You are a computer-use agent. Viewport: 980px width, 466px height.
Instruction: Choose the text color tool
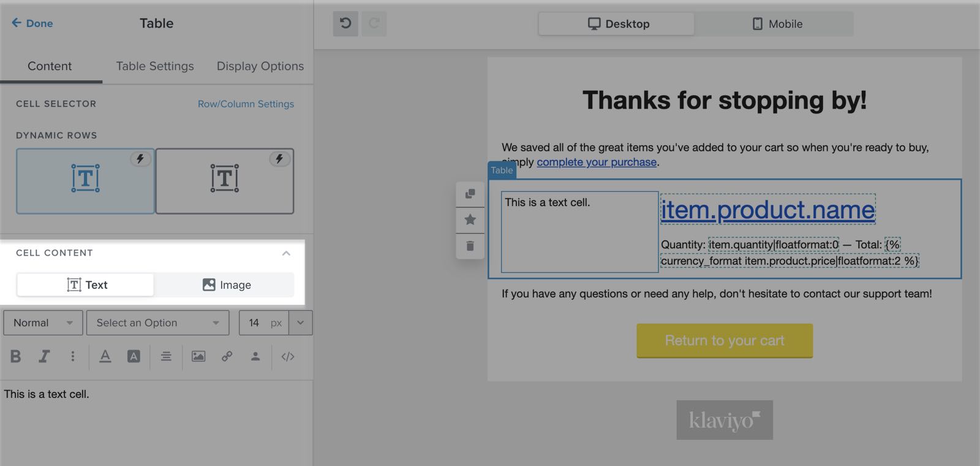pos(105,356)
